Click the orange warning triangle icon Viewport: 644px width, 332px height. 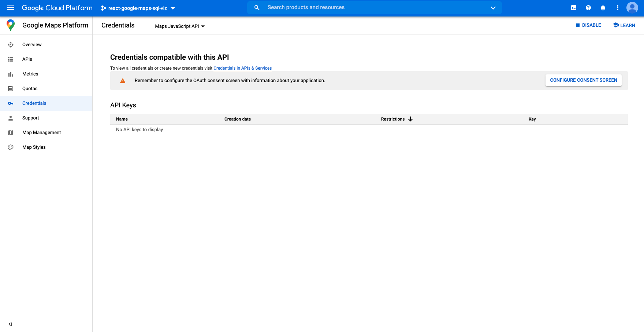tap(123, 81)
